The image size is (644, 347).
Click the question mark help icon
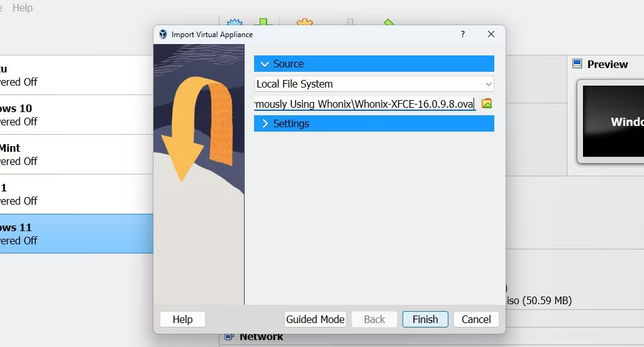pyautogui.click(x=463, y=35)
